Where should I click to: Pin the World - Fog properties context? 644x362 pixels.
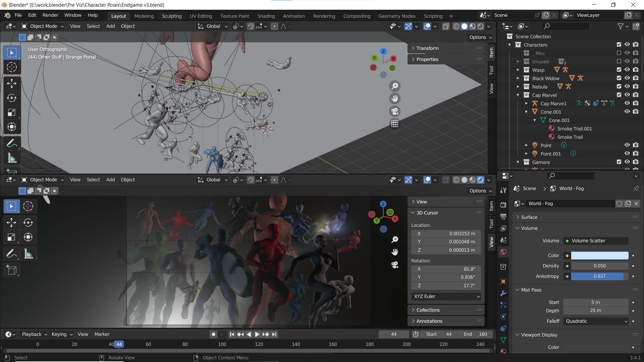coord(636,188)
